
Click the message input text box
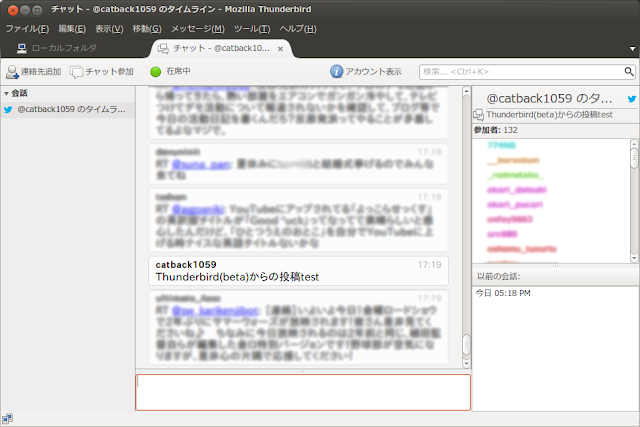pyautogui.click(x=303, y=392)
